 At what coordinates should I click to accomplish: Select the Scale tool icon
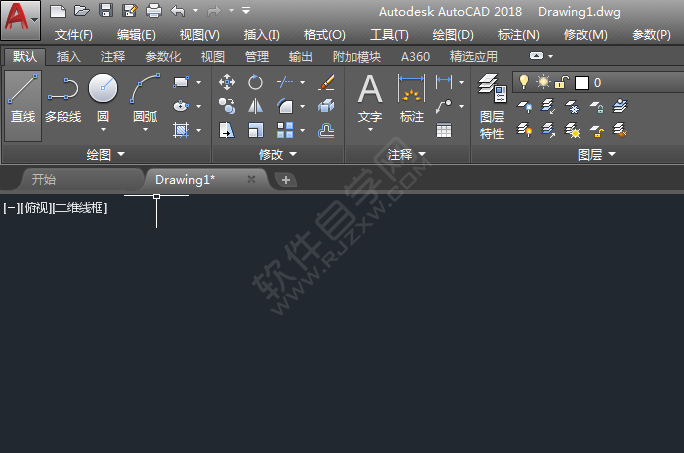point(255,130)
